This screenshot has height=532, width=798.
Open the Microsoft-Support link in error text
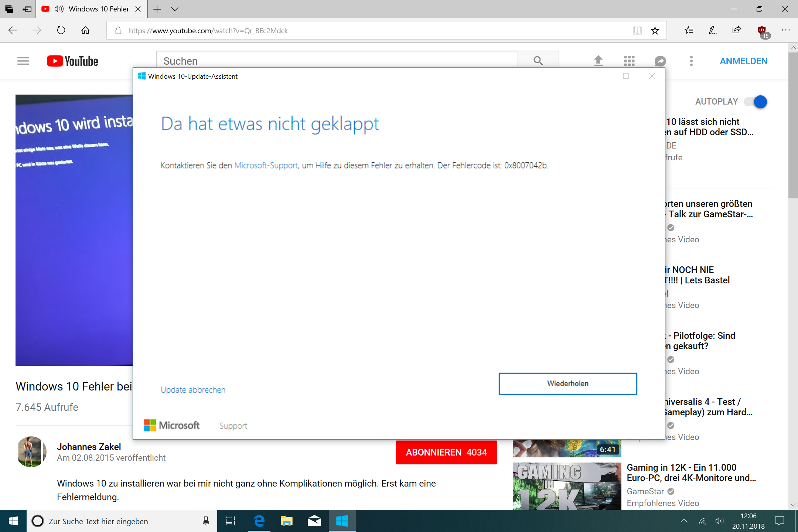click(x=266, y=166)
